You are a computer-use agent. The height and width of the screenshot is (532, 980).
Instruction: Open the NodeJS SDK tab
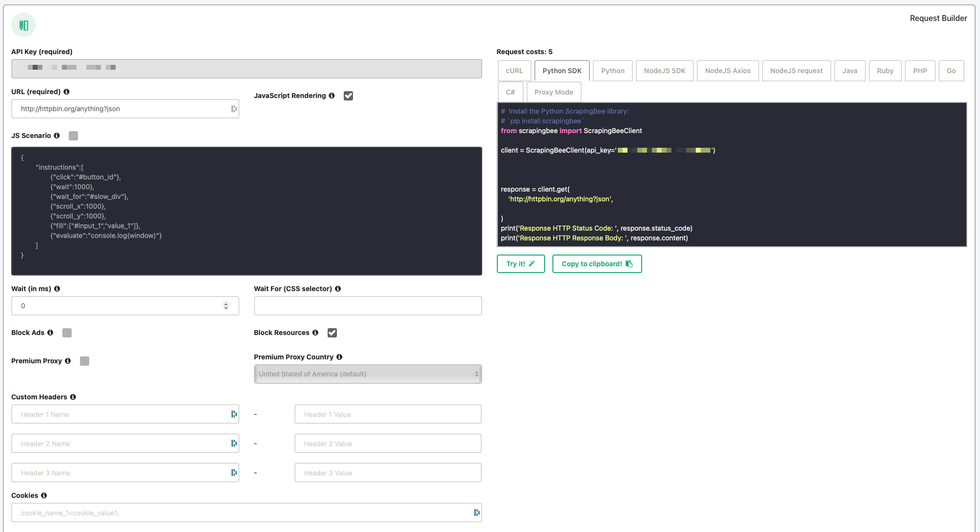point(665,71)
